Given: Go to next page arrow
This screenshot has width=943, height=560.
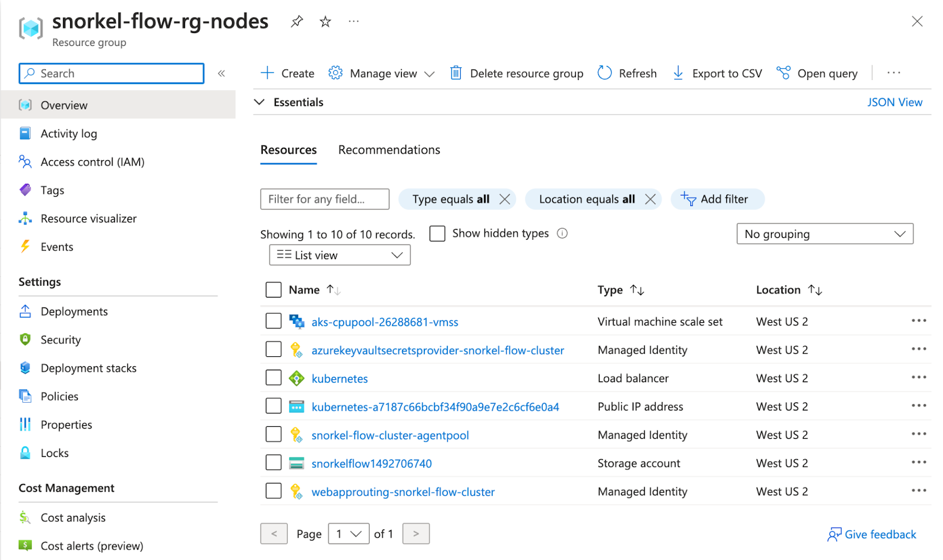Looking at the screenshot, I should point(416,534).
